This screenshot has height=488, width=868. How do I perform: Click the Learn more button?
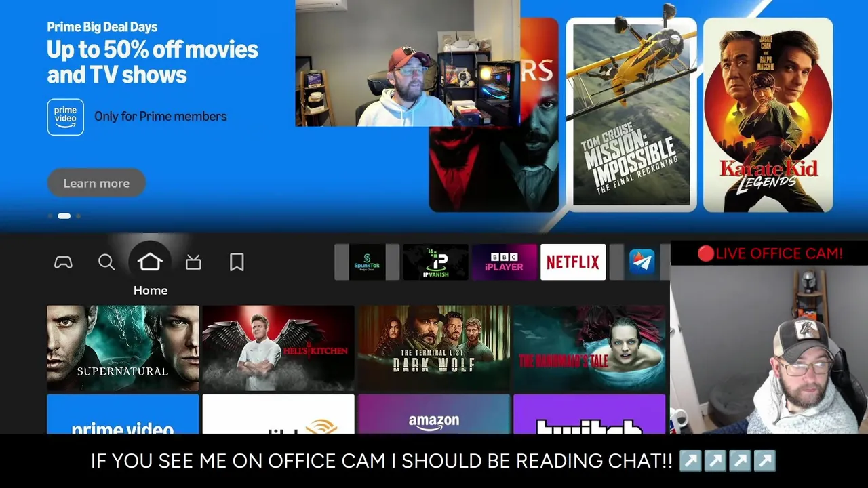[96, 183]
